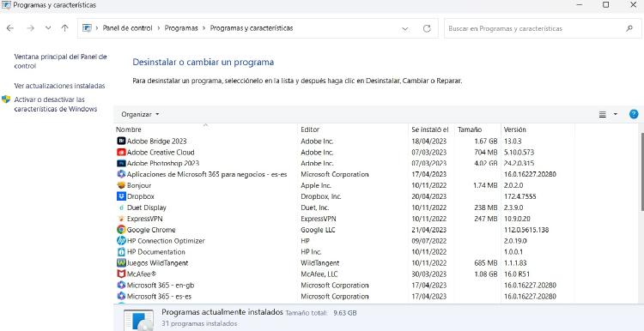Click the Dropbox program icon

click(x=121, y=196)
